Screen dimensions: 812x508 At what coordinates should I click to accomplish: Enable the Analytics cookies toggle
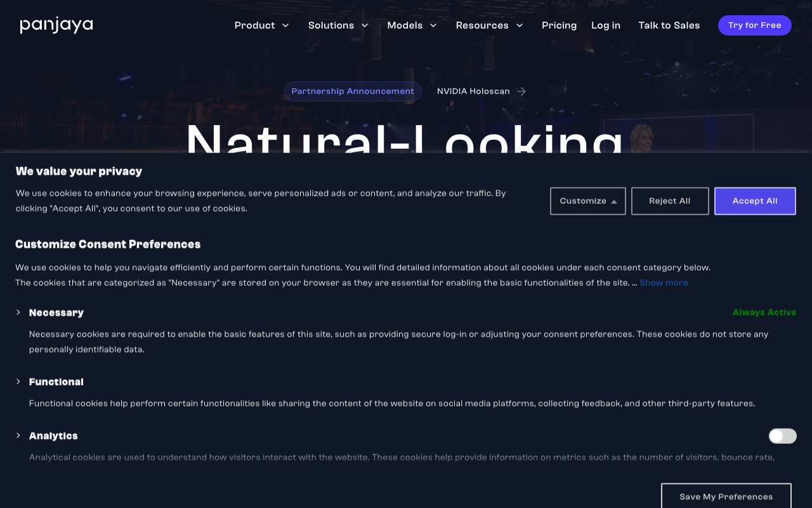pos(782,436)
